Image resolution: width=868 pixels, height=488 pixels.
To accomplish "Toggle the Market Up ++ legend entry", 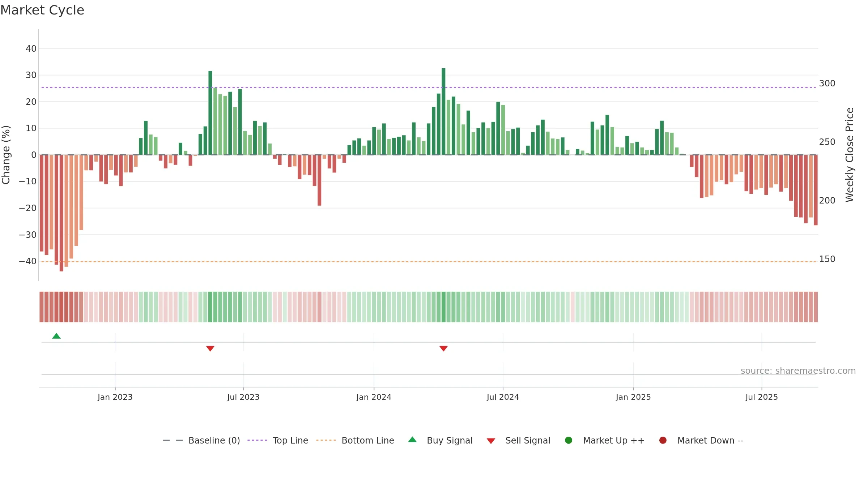I will point(604,440).
